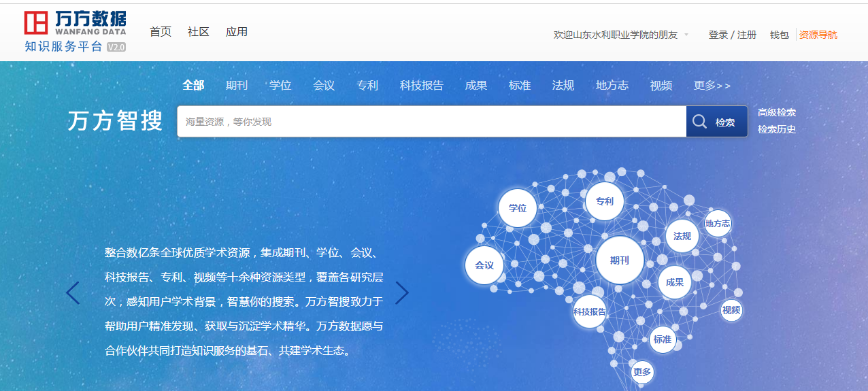The image size is (868, 391).
Task: Switch to the 期刊 search tab
Action: tap(237, 85)
